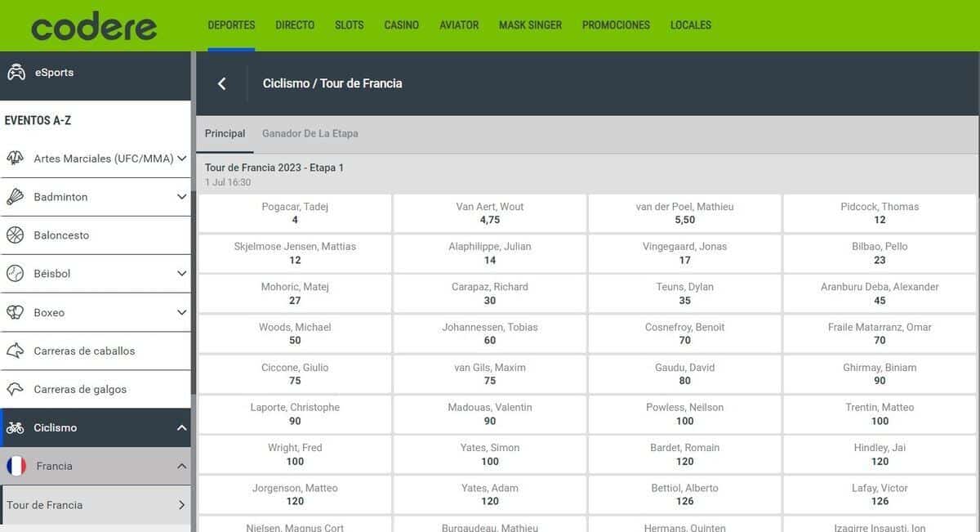Viewport: 980px width, 532px height.
Task: Open the Slots menu in top navigation
Action: click(349, 25)
